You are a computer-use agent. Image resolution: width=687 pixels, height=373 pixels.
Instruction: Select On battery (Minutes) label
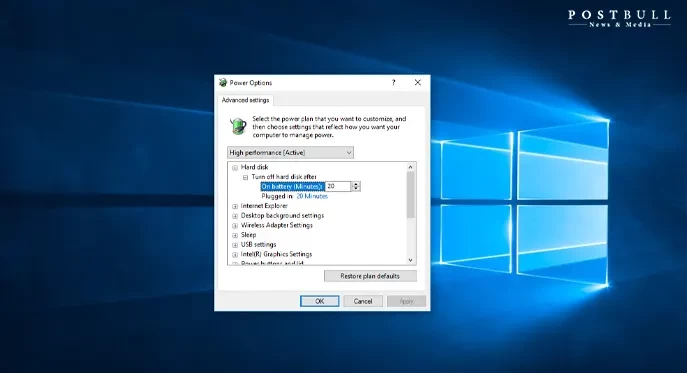coord(292,186)
